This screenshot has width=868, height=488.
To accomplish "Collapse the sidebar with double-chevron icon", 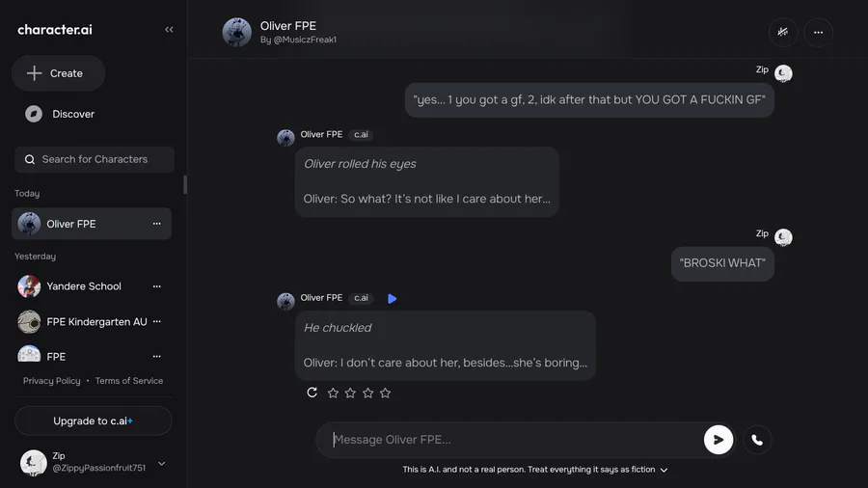I will (170, 30).
